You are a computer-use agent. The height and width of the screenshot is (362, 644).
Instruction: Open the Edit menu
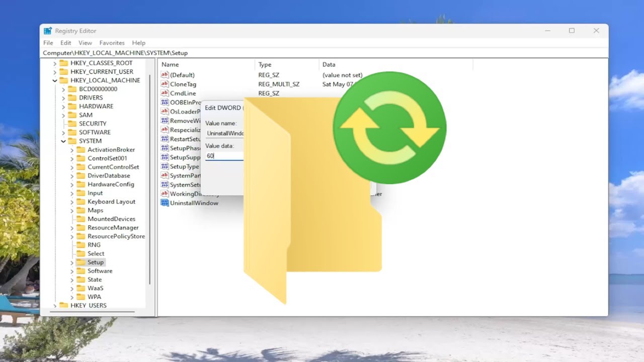(x=65, y=43)
